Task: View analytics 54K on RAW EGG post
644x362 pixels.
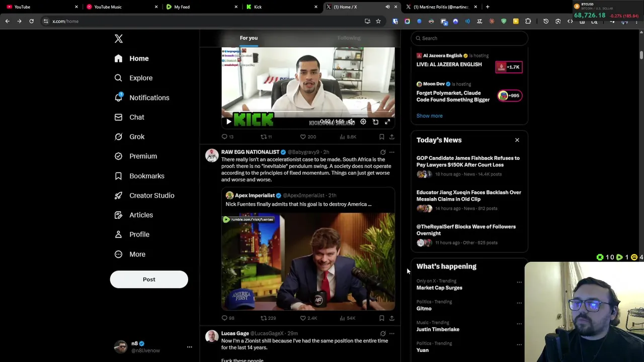Action: 348,318
